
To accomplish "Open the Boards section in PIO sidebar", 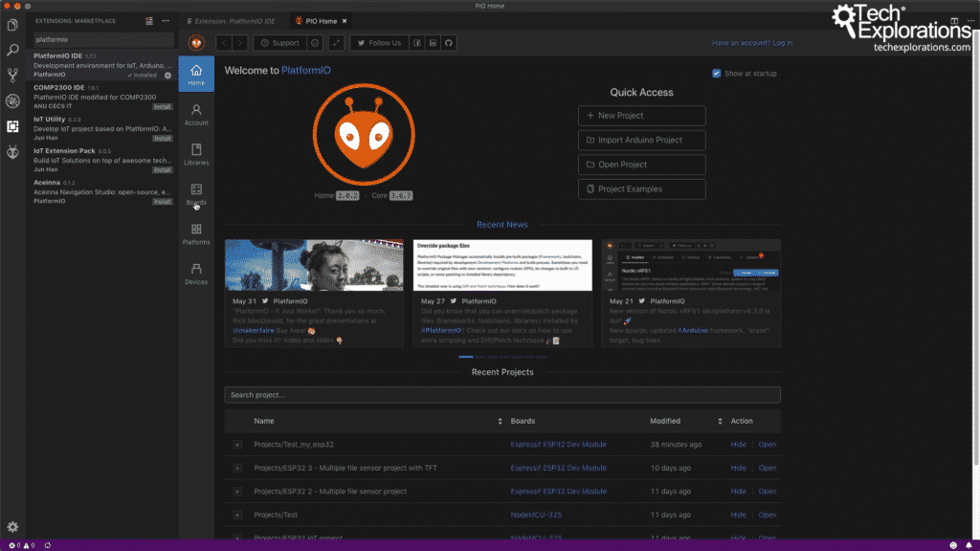I will (x=196, y=194).
